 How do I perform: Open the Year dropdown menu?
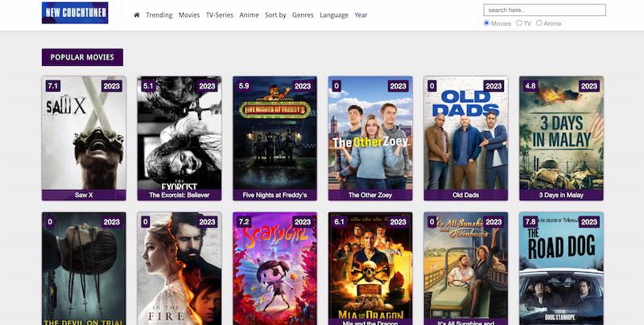pos(361,15)
